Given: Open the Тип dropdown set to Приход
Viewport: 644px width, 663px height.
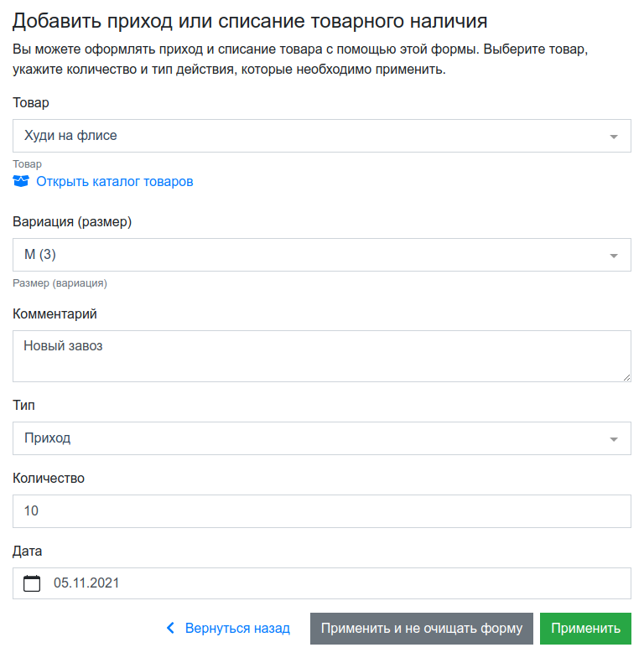Looking at the screenshot, I should click(321, 438).
